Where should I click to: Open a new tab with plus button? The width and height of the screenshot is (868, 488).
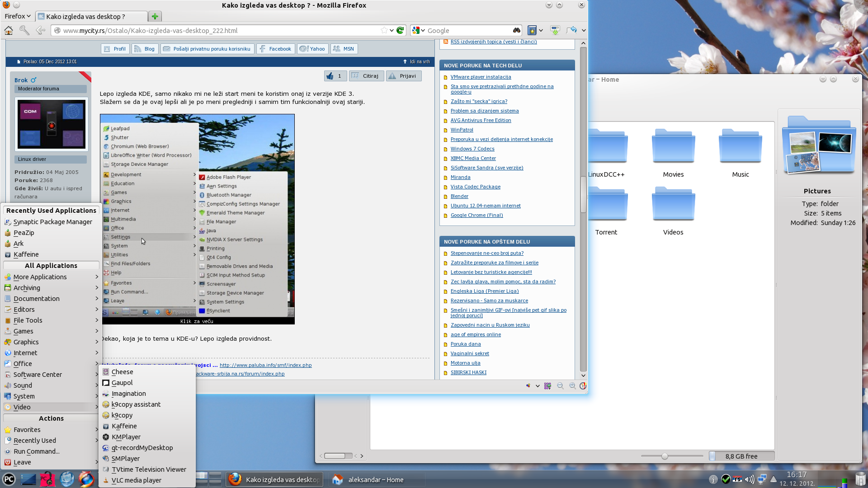coord(155,16)
